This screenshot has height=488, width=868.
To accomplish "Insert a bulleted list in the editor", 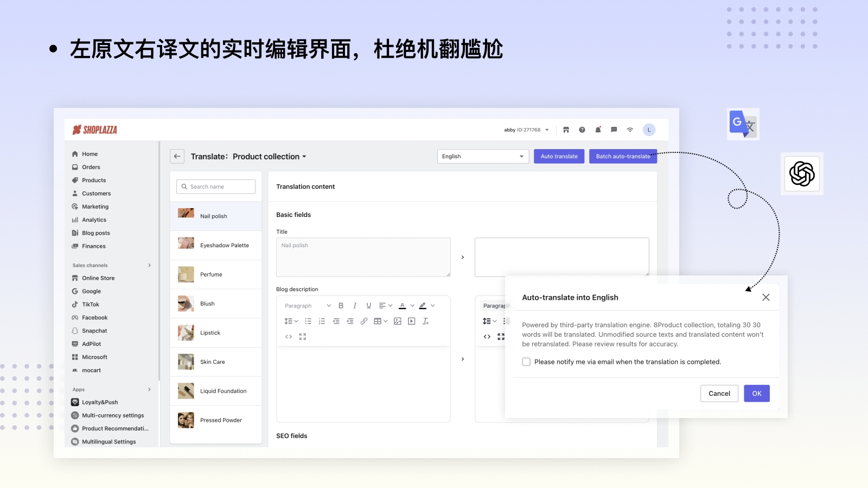I will [x=308, y=321].
